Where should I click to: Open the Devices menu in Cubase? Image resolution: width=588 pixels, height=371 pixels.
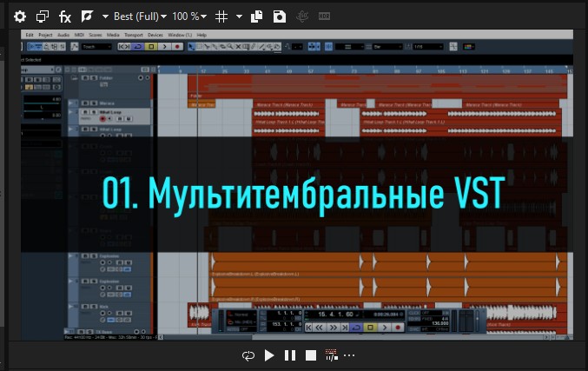[x=155, y=35]
